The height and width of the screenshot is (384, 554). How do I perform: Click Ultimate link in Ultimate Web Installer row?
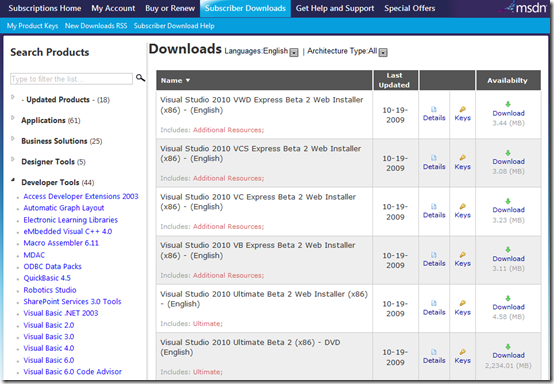(207, 324)
